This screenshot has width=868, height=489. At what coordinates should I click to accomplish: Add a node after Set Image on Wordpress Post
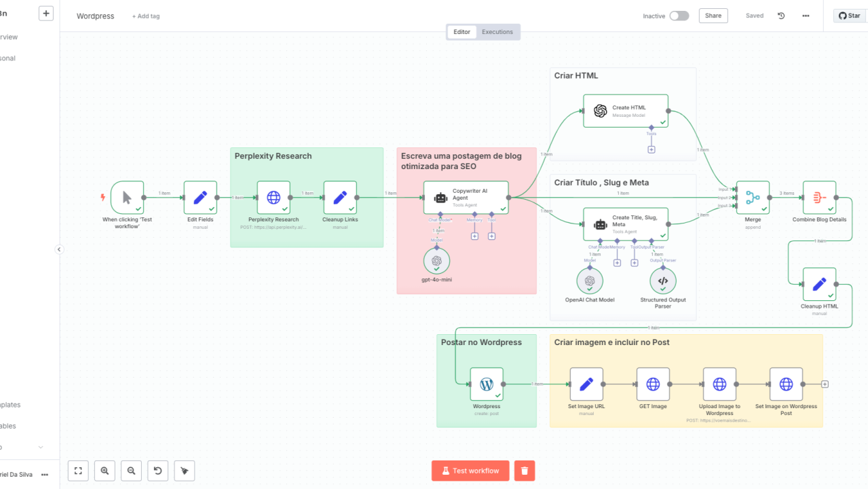pos(825,384)
